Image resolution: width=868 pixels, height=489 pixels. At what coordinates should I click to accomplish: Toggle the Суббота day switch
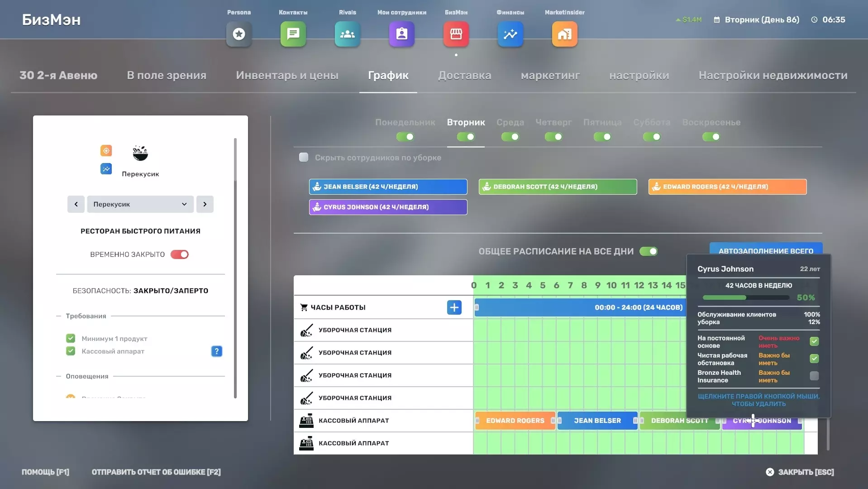coord(652,137)
